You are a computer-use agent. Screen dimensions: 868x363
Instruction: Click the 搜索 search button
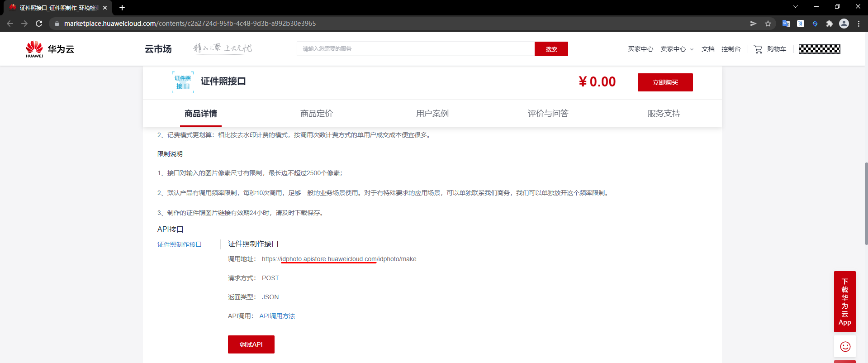coord(551,49)
